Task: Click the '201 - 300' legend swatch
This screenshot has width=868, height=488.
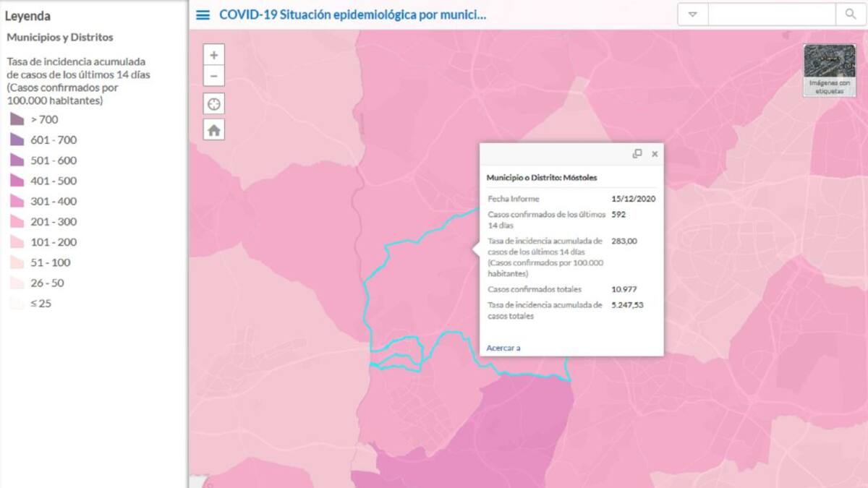Action: 17,222
